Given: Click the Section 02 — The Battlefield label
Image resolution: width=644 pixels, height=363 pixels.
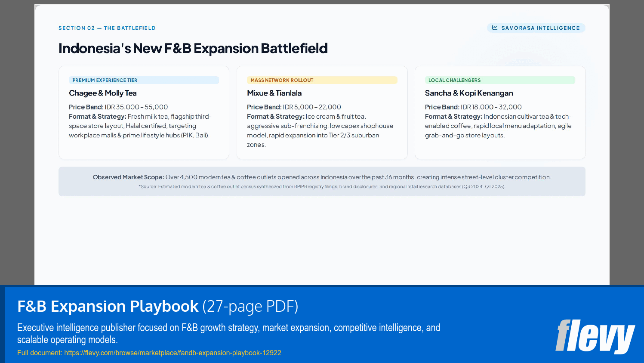Looking at the screenshot, I should (107, 28).
